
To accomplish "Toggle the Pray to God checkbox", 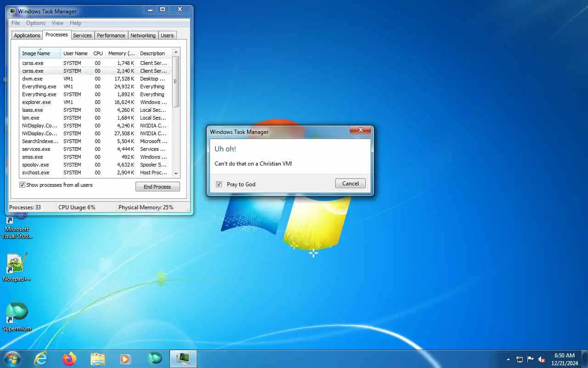I will coord(219,184).
